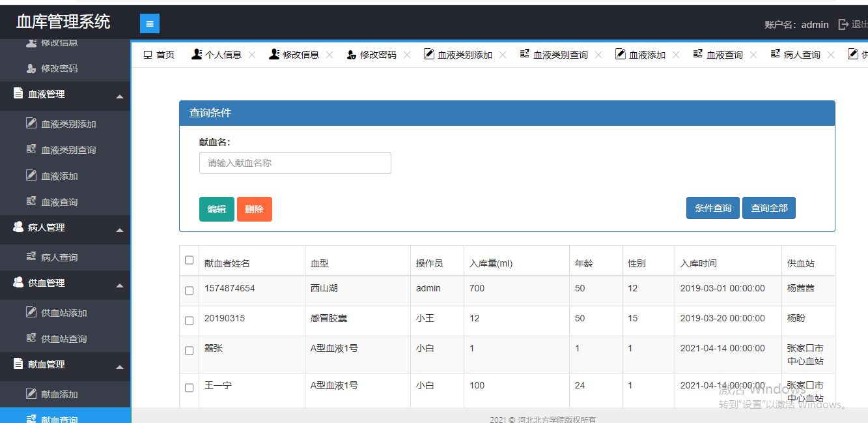The height and width of the screenshot is (423, 868).
Task: Click the 供血管理 people icon in sidebar
Action: click(x=18, y=283)
